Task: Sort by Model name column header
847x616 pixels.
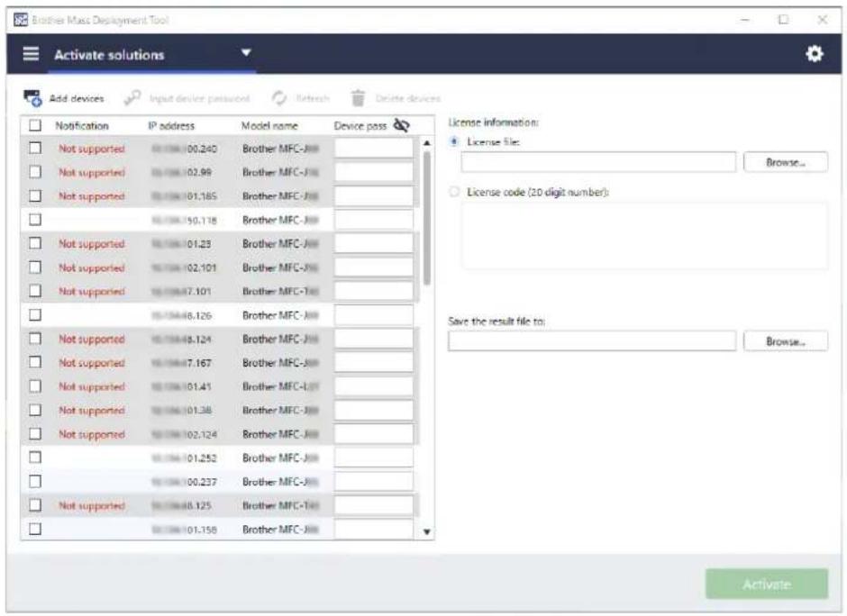Action: point(269,125)
